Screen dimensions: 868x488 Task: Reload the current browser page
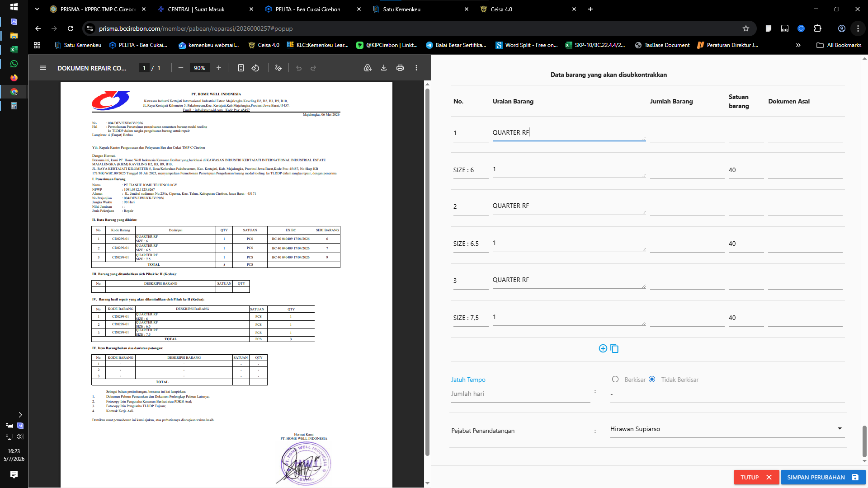71,28
